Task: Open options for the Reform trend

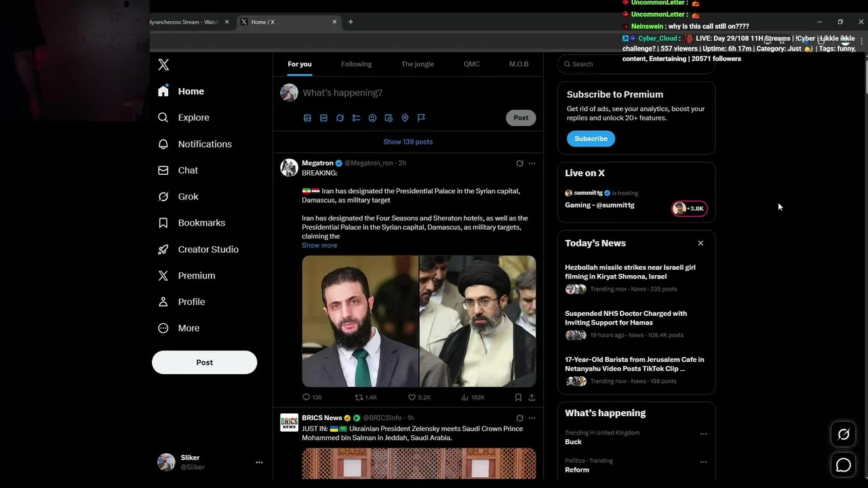Action: pos(703,462)
